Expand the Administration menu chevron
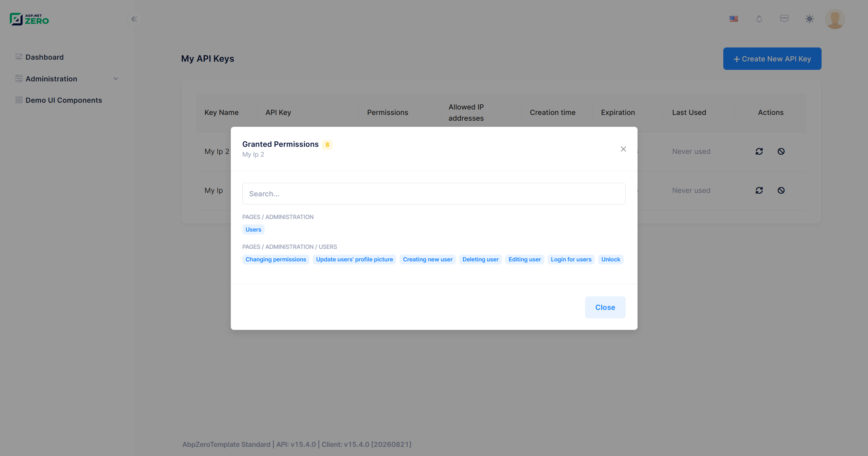 click(x=116, y=79)
